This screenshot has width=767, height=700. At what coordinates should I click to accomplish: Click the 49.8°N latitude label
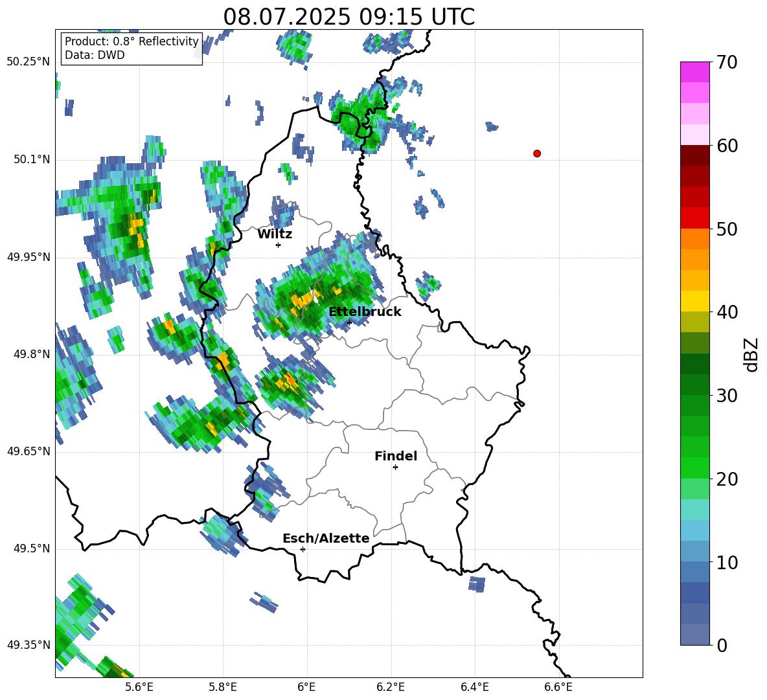tap(32, 354)
